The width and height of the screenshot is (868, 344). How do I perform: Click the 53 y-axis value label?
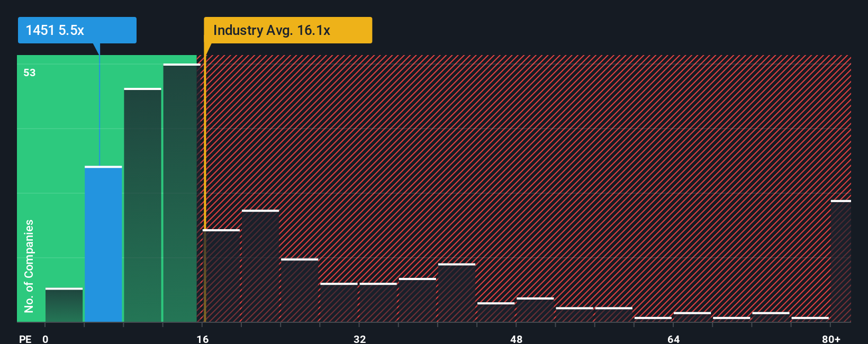pos(30,73)
